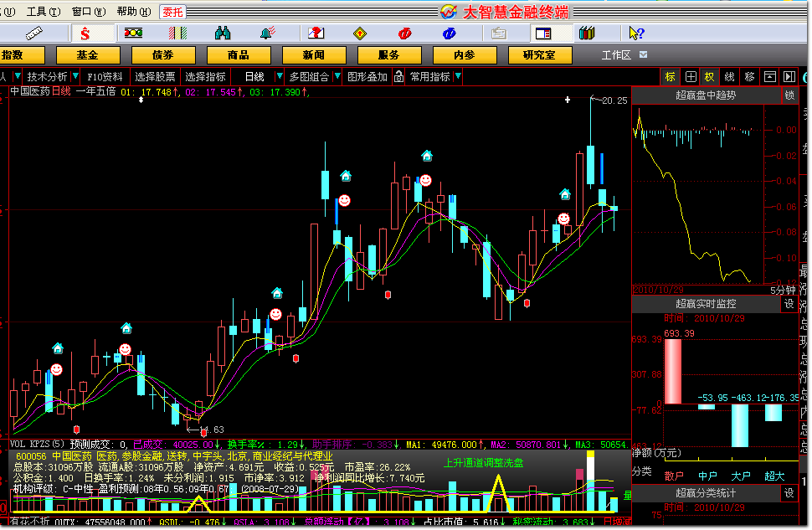The image size is (812, 530).
Task: Toggle the 移 move button
Action: 749,77
